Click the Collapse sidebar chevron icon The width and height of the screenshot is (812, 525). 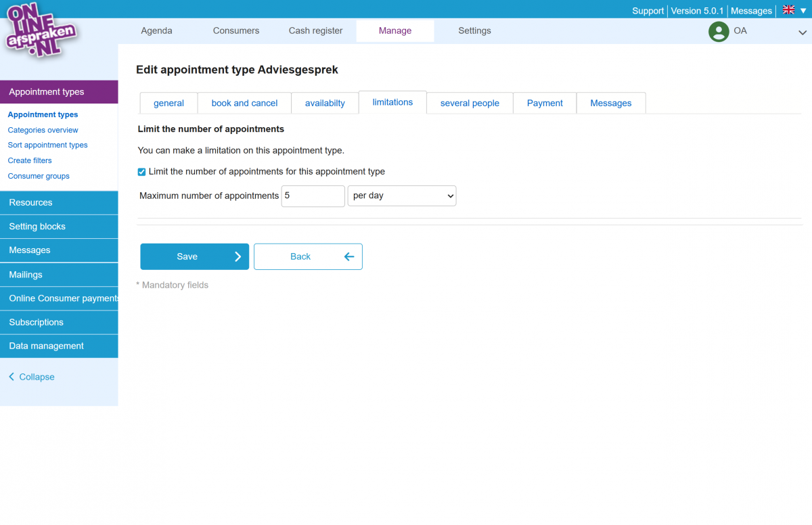(12, 377)
